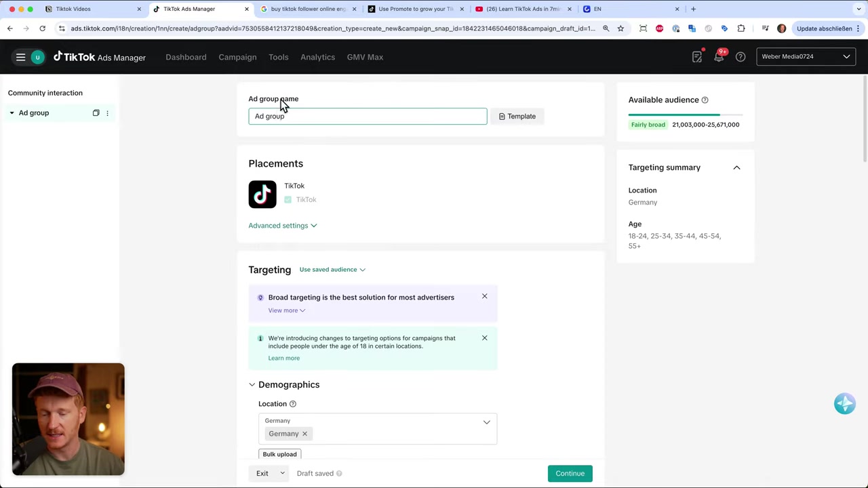868x488 pixels.
Task: Open the help question mark in header
Action: tap(741, 57)
